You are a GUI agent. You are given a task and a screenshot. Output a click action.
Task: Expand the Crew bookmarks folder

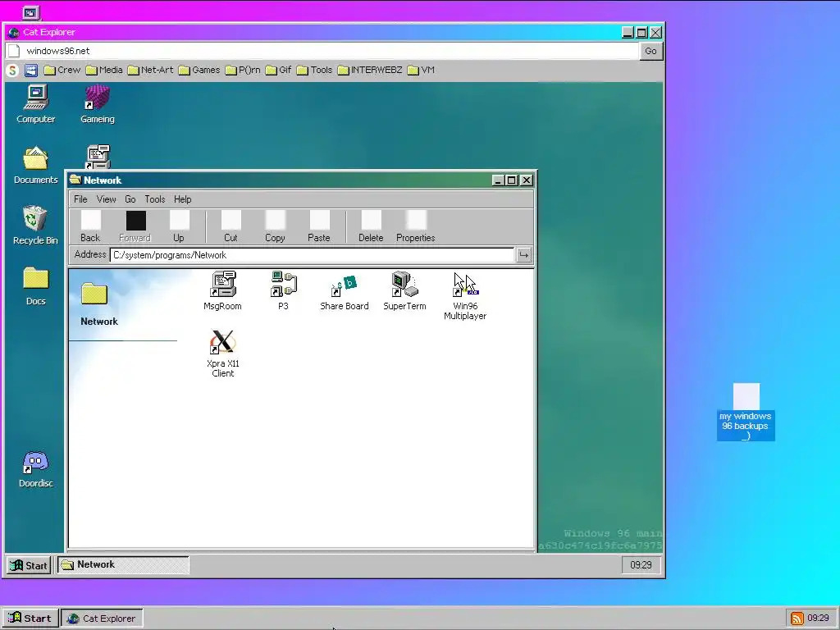point(62,71)
